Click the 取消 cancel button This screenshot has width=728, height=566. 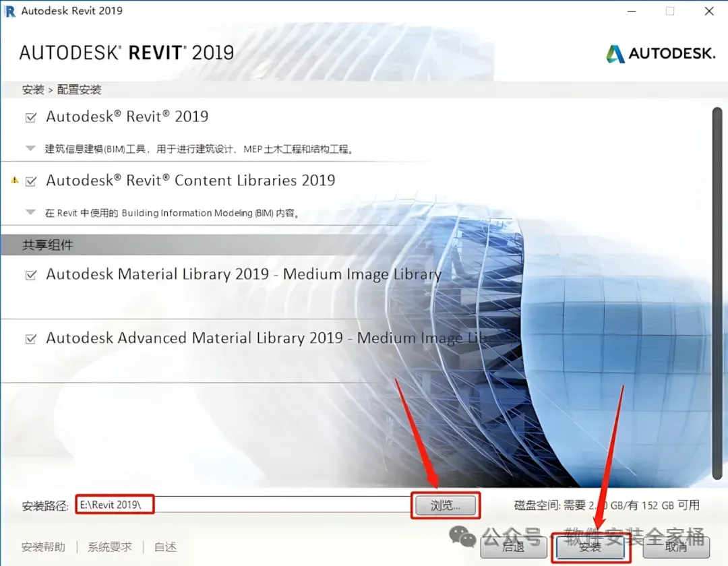(676, 547)
